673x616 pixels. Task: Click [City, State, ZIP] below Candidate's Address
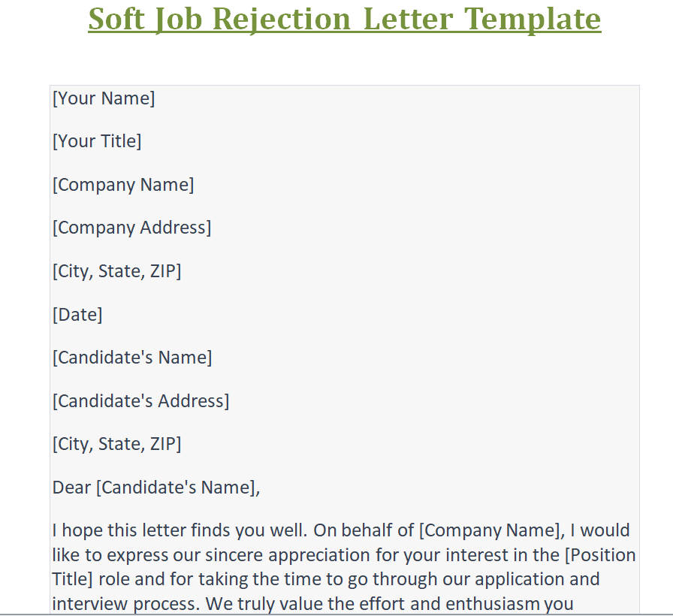[x=116, y=444]
